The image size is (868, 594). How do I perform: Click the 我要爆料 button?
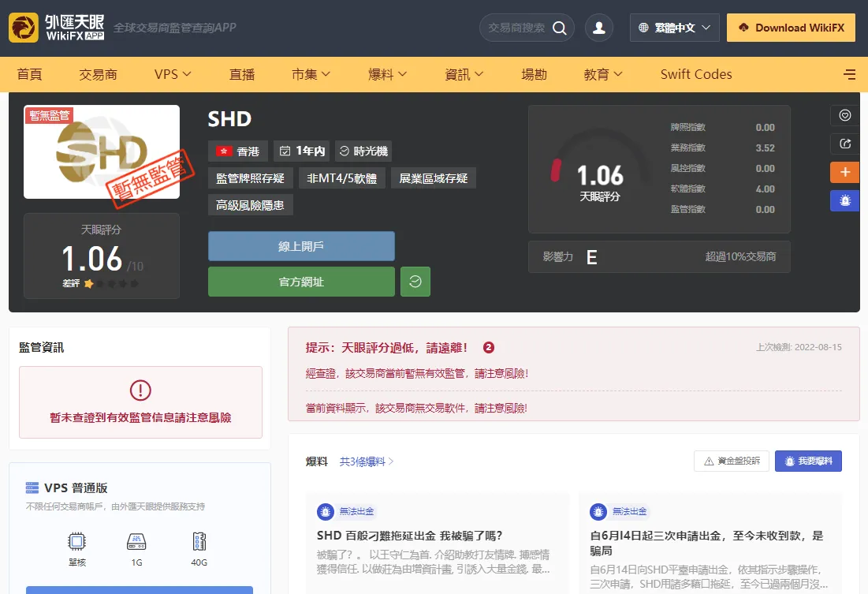(808, 461)
